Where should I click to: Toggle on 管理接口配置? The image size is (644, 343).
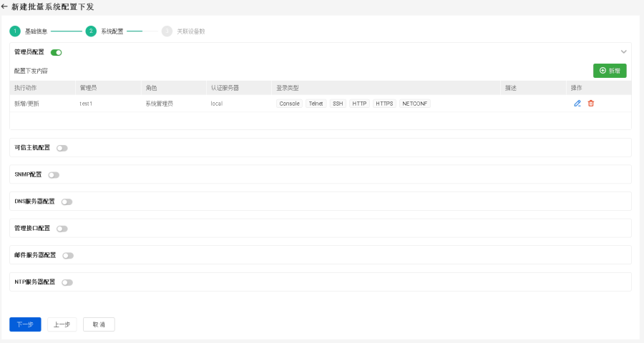(62, 229)
